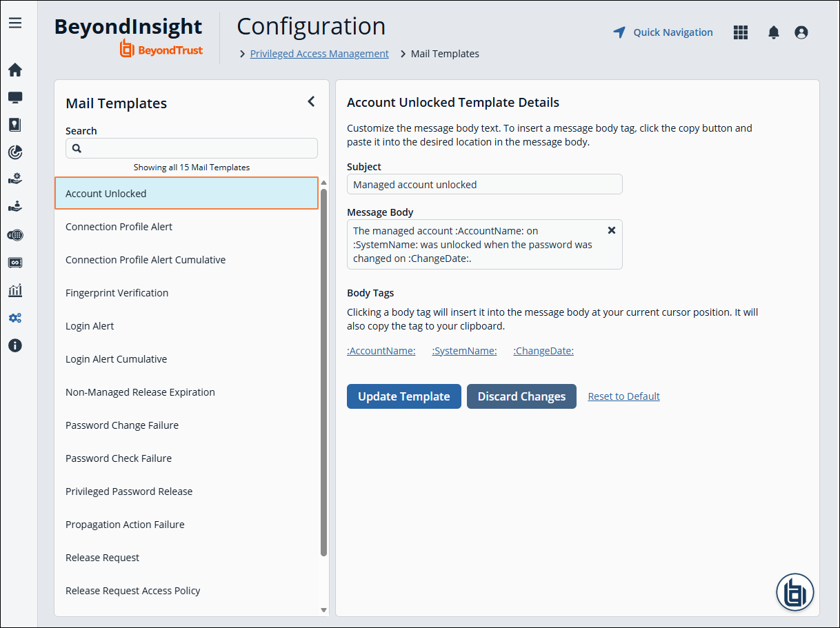Viewport: 840px width, 628px height.
Task: Open Privileged Access Management breadcrumb link
Action: pyautogui.click(x=319, y=54)
